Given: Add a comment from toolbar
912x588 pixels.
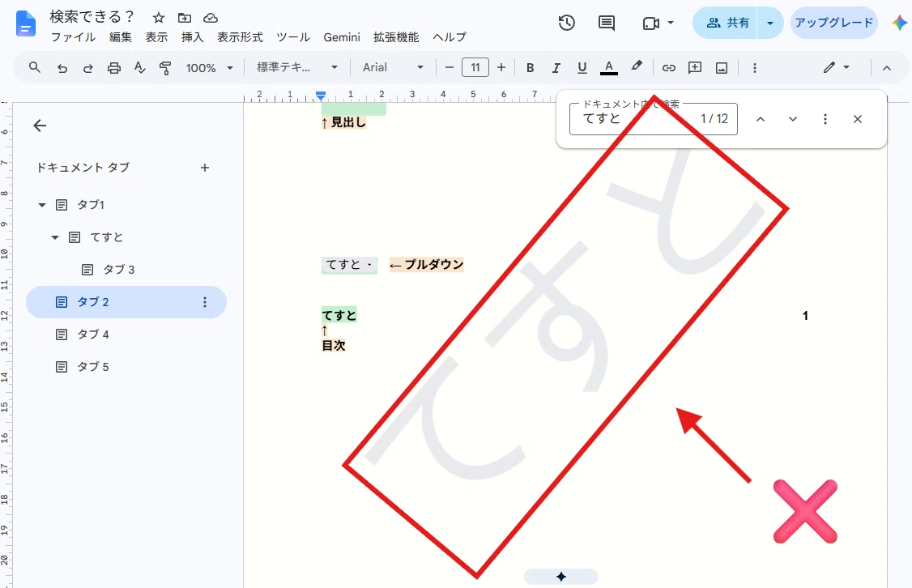Looking at the screenshot, I should pos(694,68).
